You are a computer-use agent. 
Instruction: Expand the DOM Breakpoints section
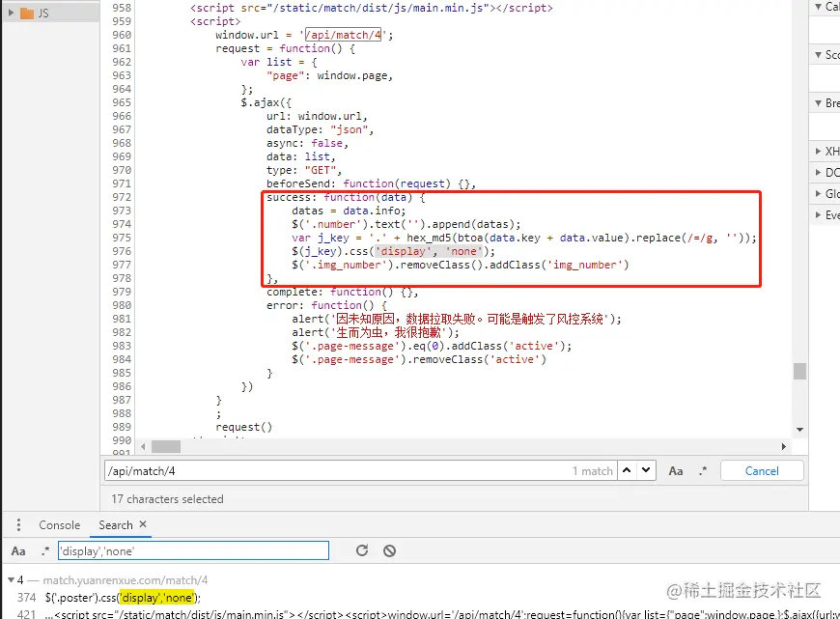(x=819, y=172)
